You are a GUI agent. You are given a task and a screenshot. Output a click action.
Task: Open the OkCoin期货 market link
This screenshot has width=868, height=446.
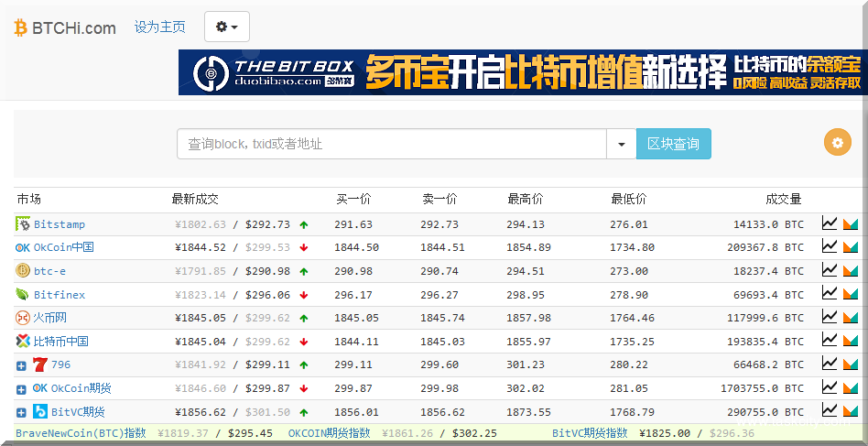(x=81, y=388)
